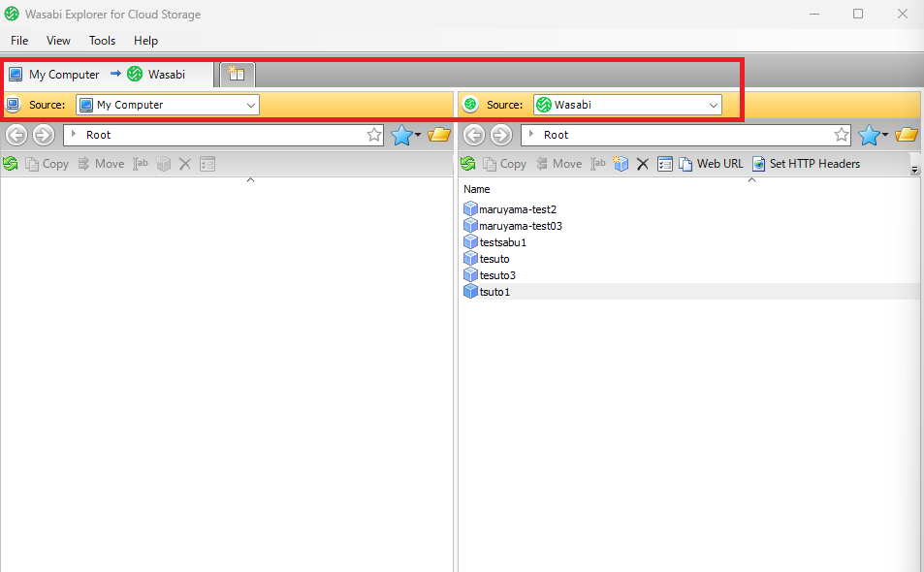
Task: Click left pane sort indicator chevron
Action: coord(250,179)
